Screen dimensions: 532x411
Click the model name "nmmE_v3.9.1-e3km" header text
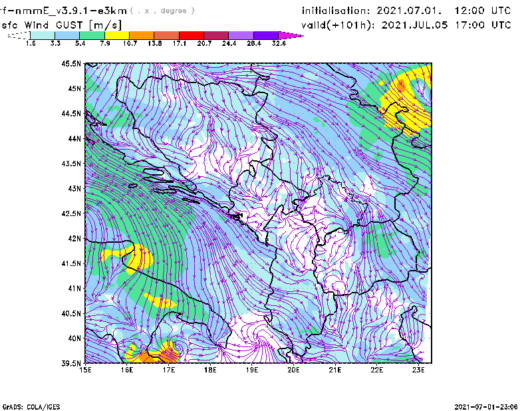pyautogui.click(x=71, y=11)
